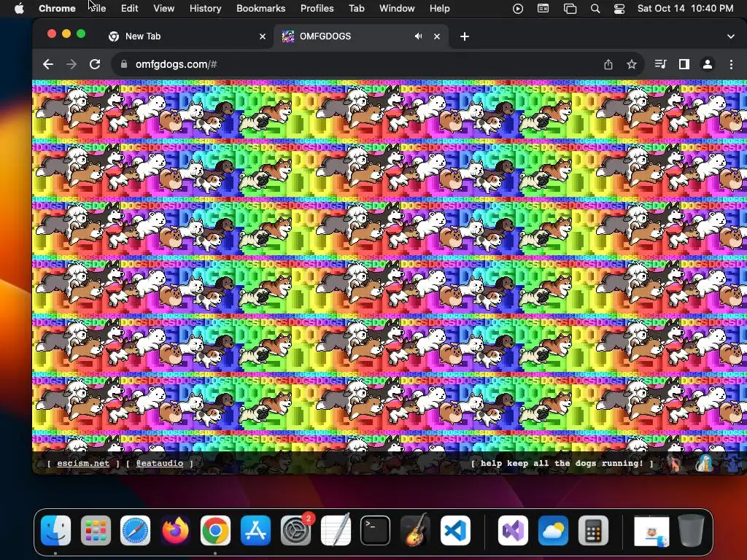Open Finder from the Dock
Screen dimensions: 747x560
[x=55, y=531]
